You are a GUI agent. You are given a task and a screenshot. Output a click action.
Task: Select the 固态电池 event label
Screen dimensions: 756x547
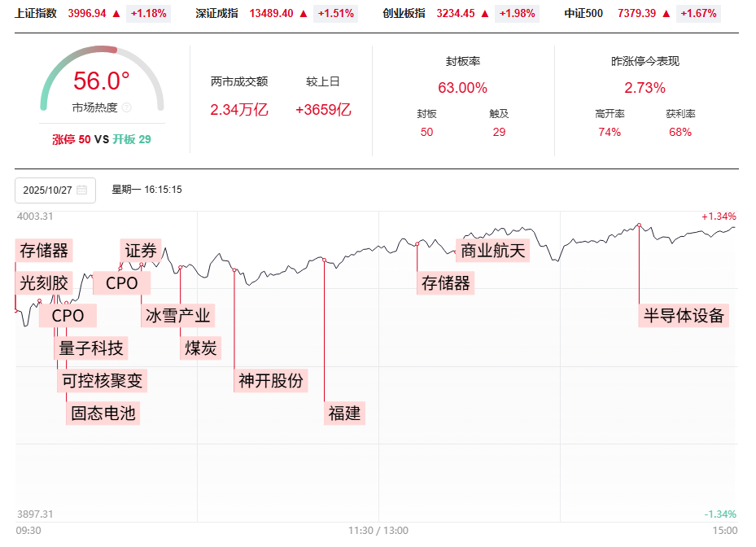103,413
